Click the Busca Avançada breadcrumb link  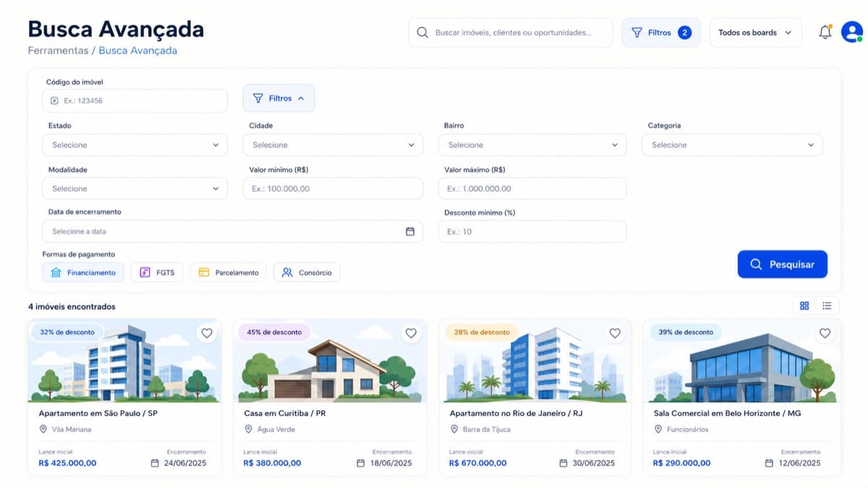point(137,51)
